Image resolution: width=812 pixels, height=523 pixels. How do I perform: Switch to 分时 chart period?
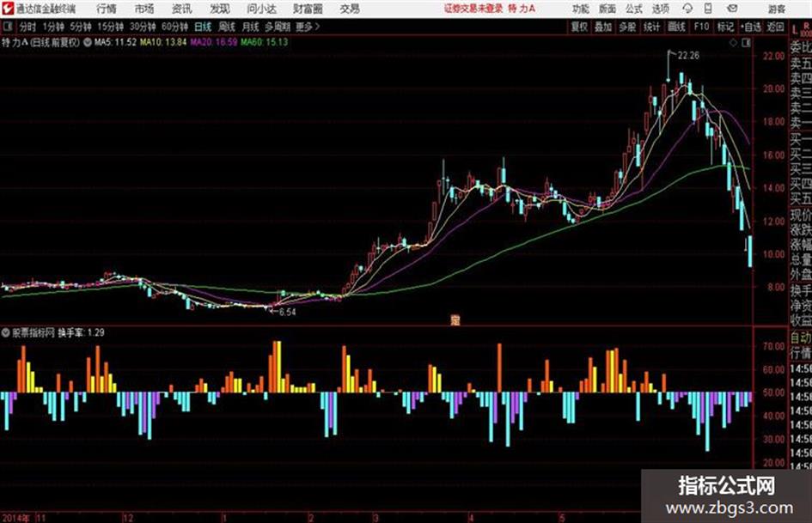[28, 27]
